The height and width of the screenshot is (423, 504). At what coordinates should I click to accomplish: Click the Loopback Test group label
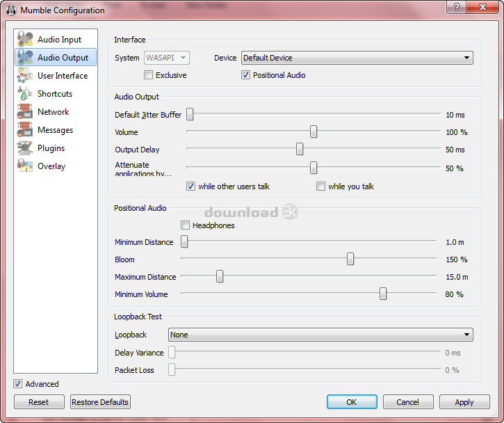click(x=138, y=317)
